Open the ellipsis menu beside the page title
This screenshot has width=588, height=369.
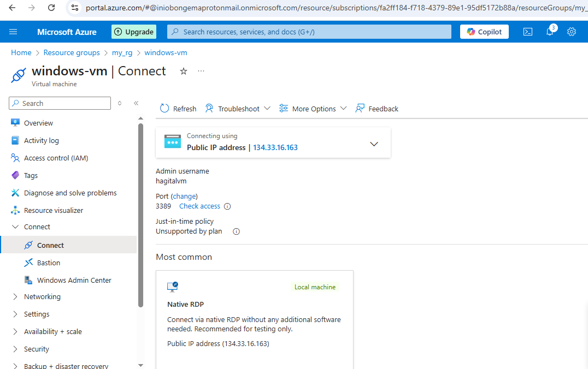(x=201, y=71)
